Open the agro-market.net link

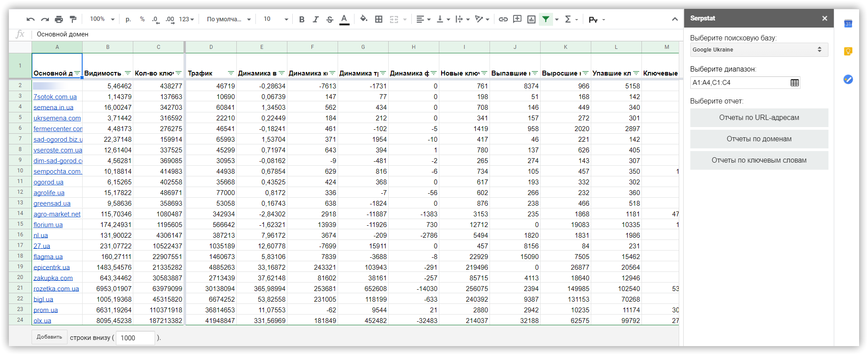57,214
